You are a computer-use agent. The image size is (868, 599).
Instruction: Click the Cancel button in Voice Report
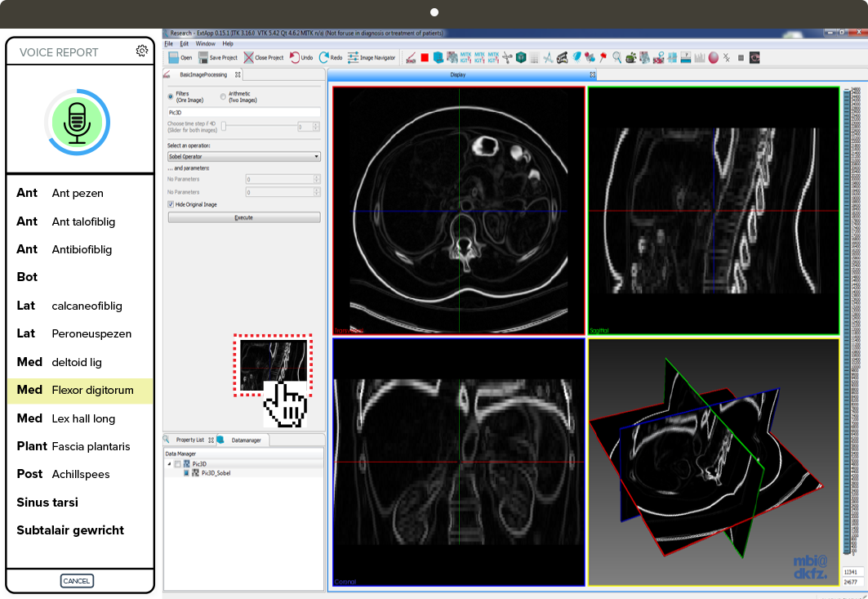click(77, 581)
